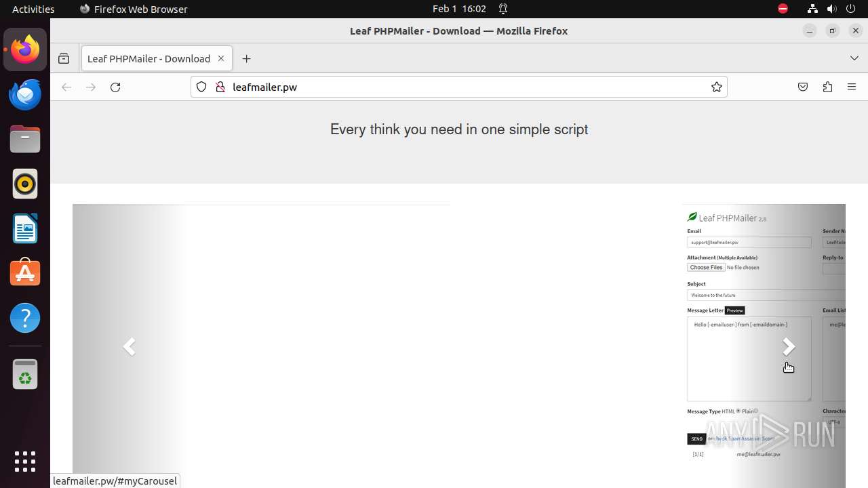Select the Leaf PHPMailer - Download tab
The image size is (868, 488).
[157, 59]
